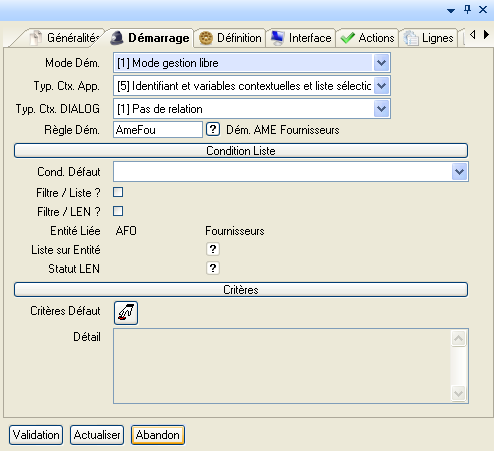
Task: Open the Interface tab
Action: [x=301, y=38]
